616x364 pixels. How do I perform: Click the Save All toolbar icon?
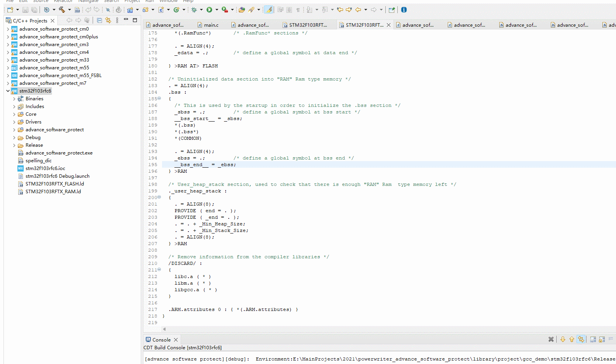point(34,10)
